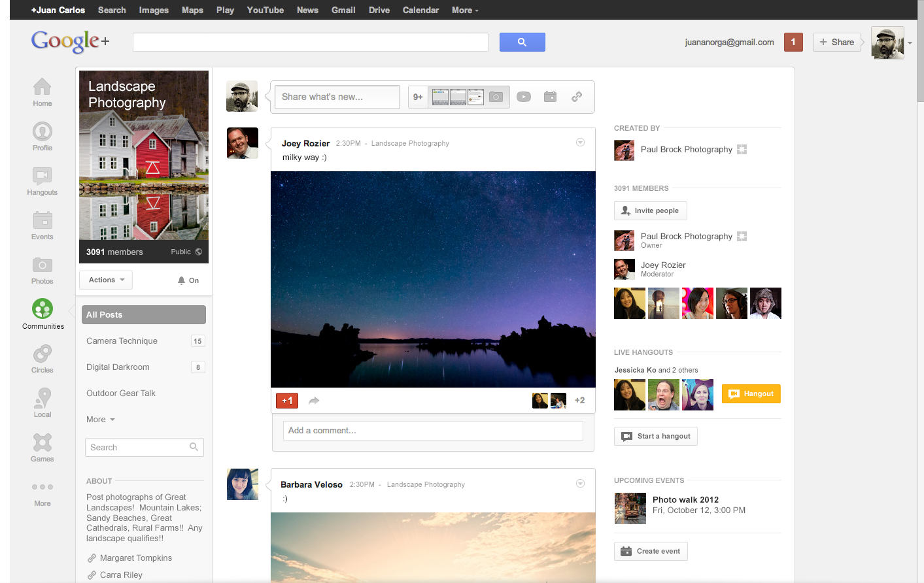Open the post options arrow on Barbara Veloso's post

[x=579, y=484]
